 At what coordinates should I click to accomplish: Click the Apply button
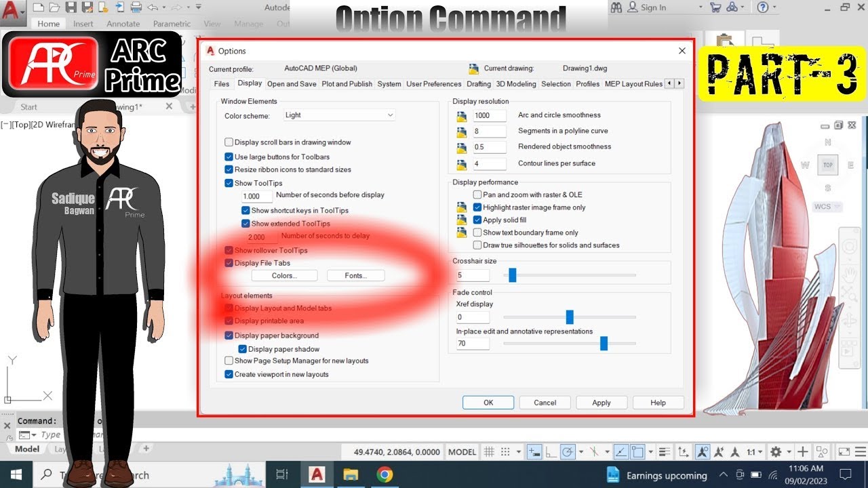tap(601, 403)
